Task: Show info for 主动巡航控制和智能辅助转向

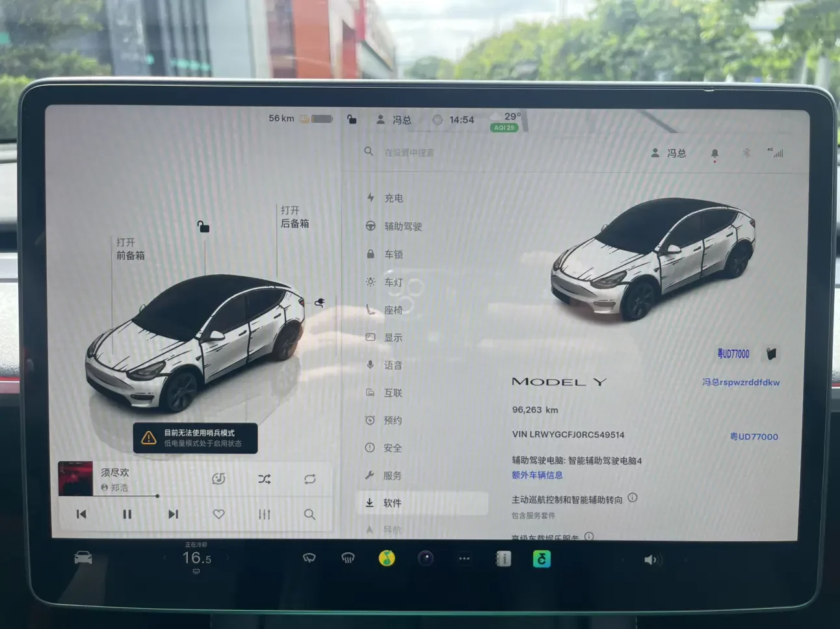Action: pos(633,498)
